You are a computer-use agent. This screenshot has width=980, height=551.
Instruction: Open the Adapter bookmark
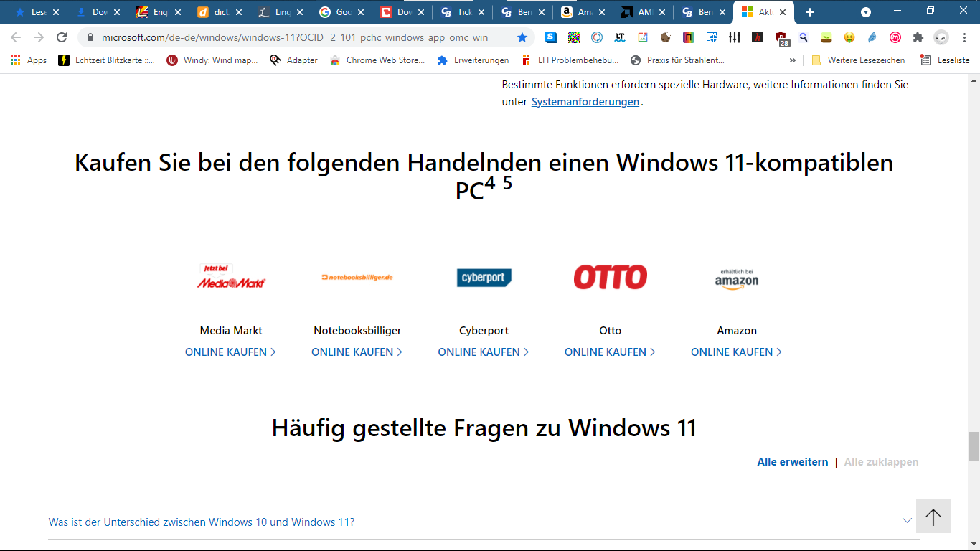[x=293, y=60]
